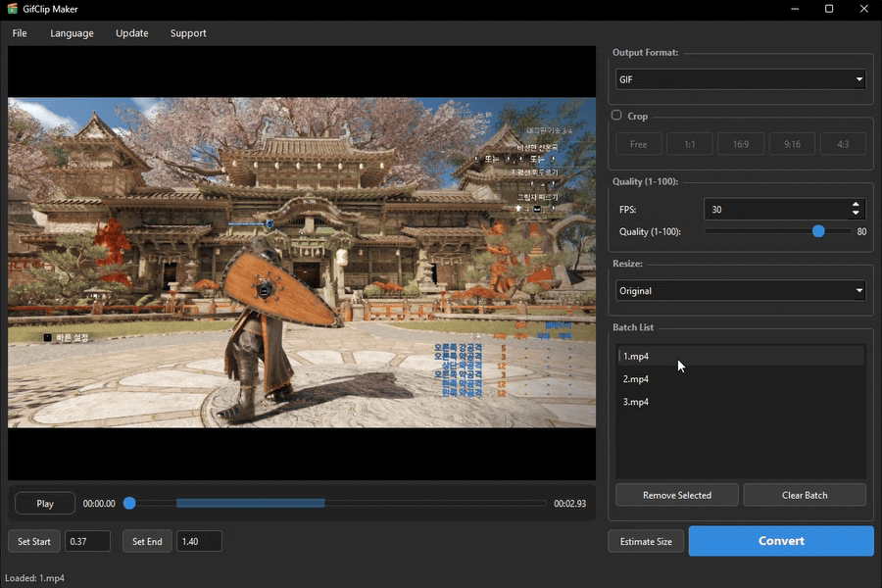The image size is (882, 588).
Task: Click the Estimate Size button
Action: pos(646,541)
